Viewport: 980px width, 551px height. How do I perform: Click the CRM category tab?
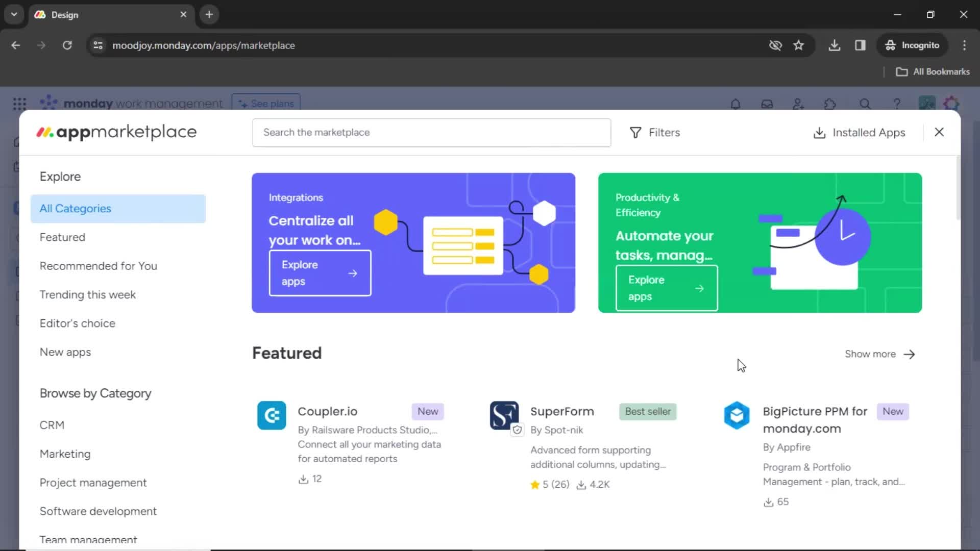point(52,424)
